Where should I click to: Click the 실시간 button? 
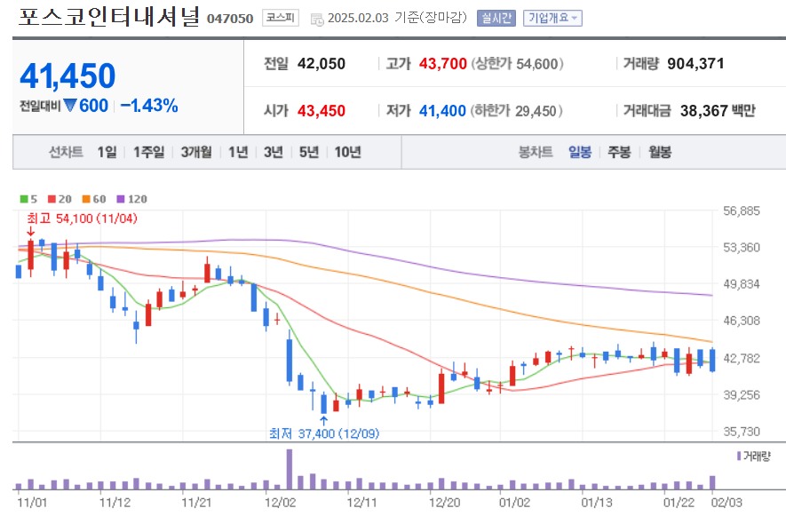pyautogui.click(x=496, y=18)
